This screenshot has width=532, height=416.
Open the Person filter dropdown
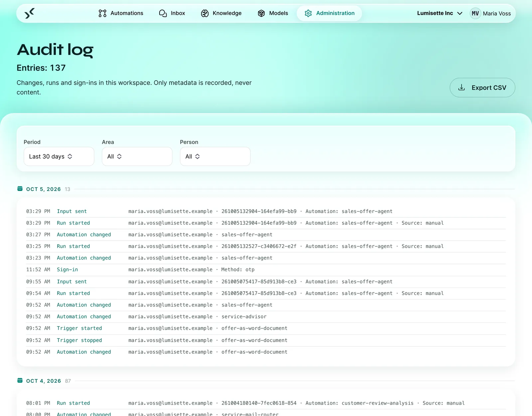click(x=215, y=156)
